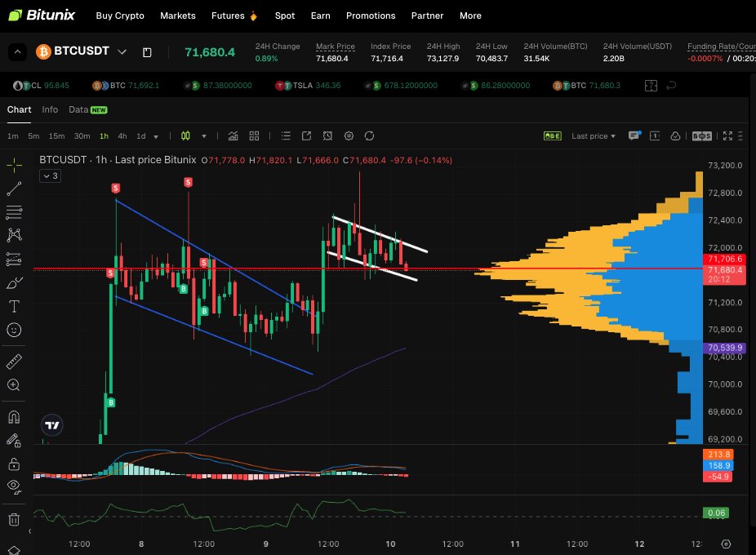Viewport: 756px width, 555px height.
Task: Expand more timeframes dropdown arrow
Action: (x=156, y=137)
